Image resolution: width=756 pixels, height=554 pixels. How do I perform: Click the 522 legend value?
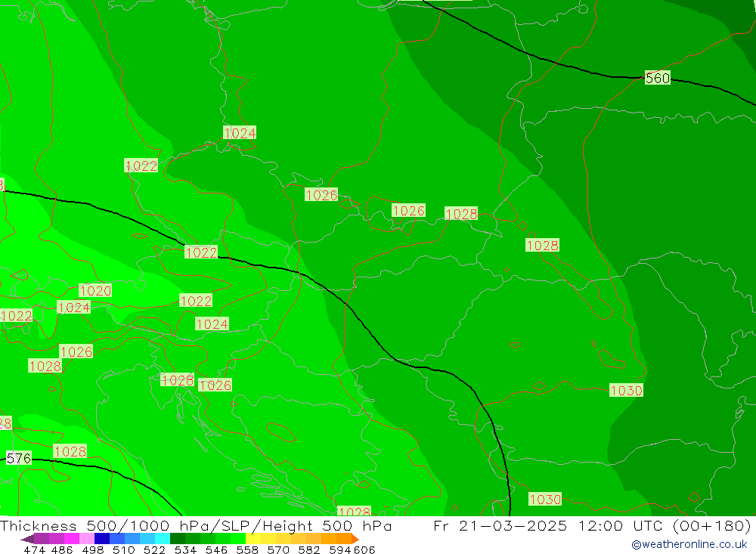[x=154, y=549]
